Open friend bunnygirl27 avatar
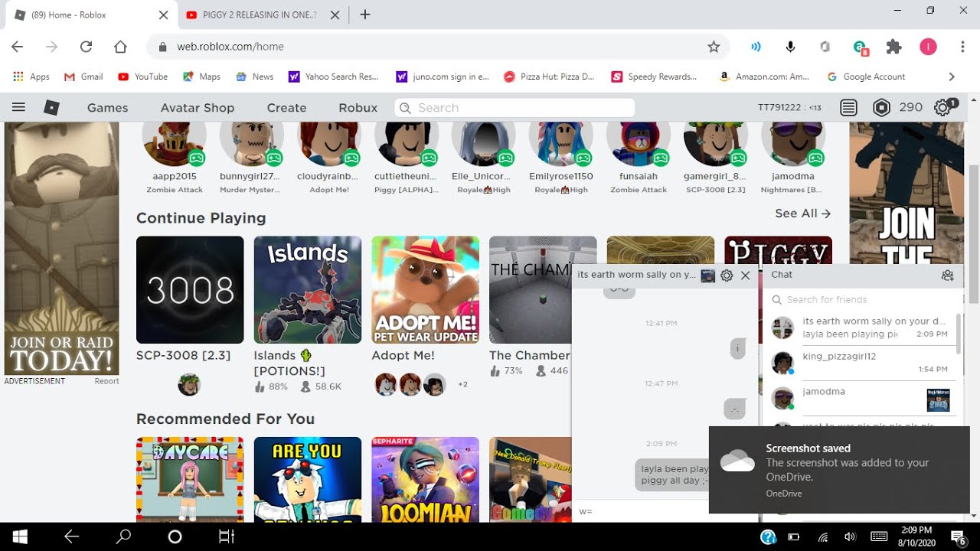The height and width of the screenshot is (551, 980). pos(252,144)
